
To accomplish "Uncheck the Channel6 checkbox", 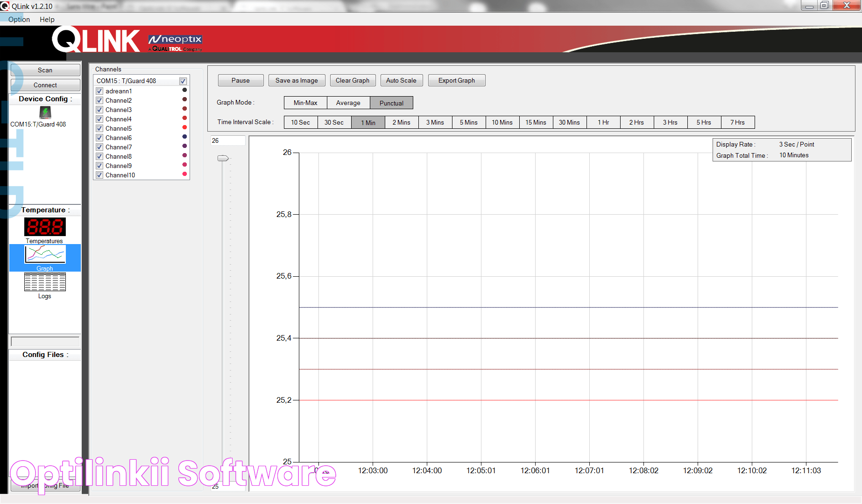I will pos(99,138).
